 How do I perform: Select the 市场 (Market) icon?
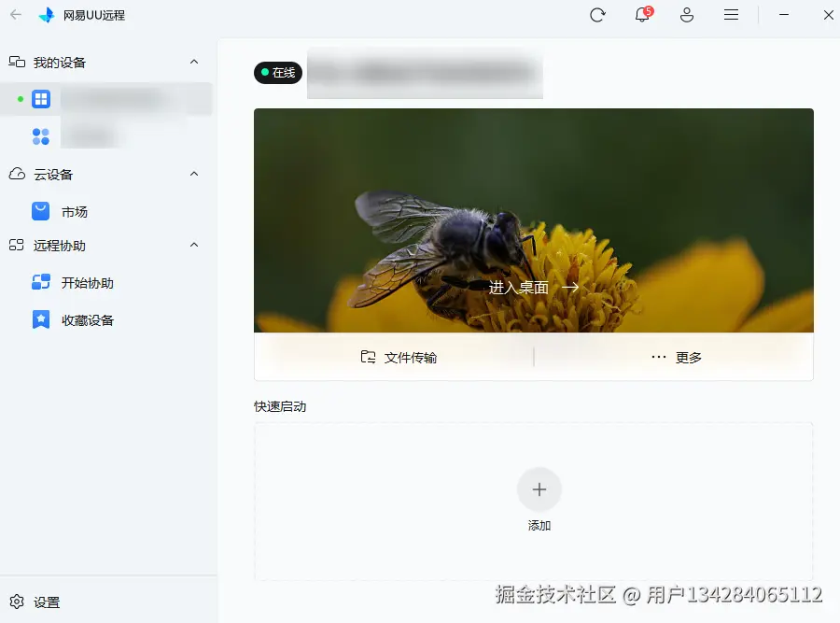click(40, 211)
